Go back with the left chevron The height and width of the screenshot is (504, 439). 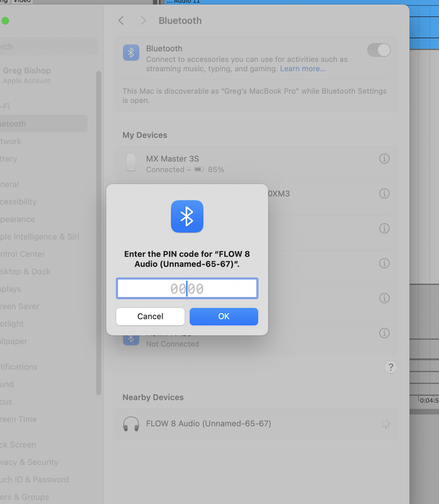click(121, 21)
